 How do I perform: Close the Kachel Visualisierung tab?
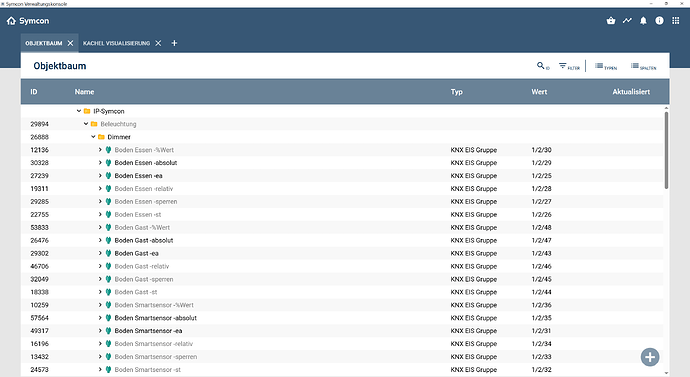pyautogui.click(x=158, y=43)
